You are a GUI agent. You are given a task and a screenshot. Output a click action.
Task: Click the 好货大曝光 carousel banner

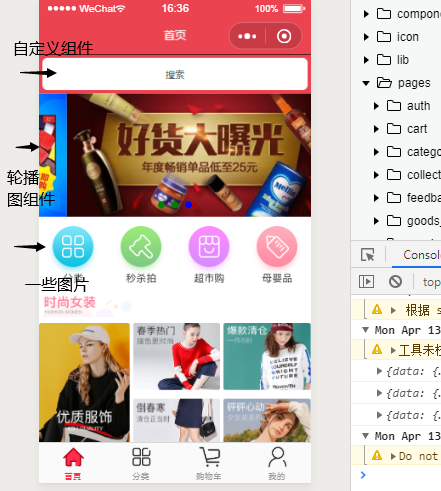[x=189, y=155]
